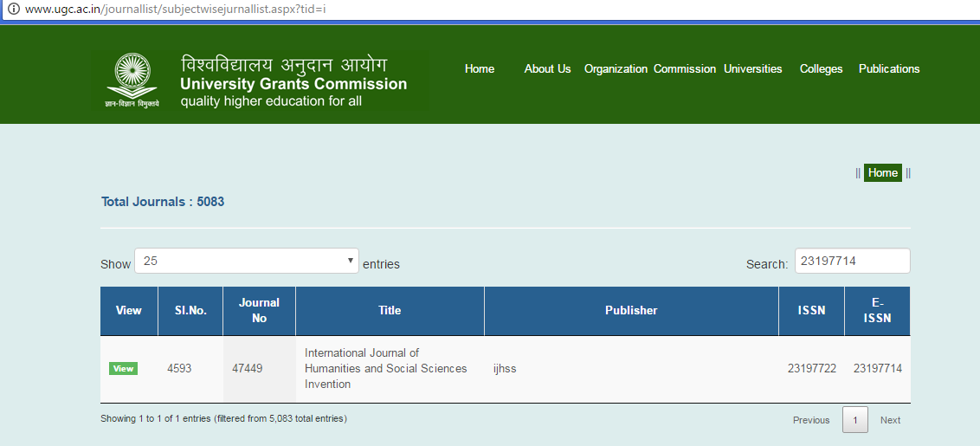The width and height of the screenshot is (980, 446).
Task: Click the Previous pagination link
Action: click(x=810, y=420)
